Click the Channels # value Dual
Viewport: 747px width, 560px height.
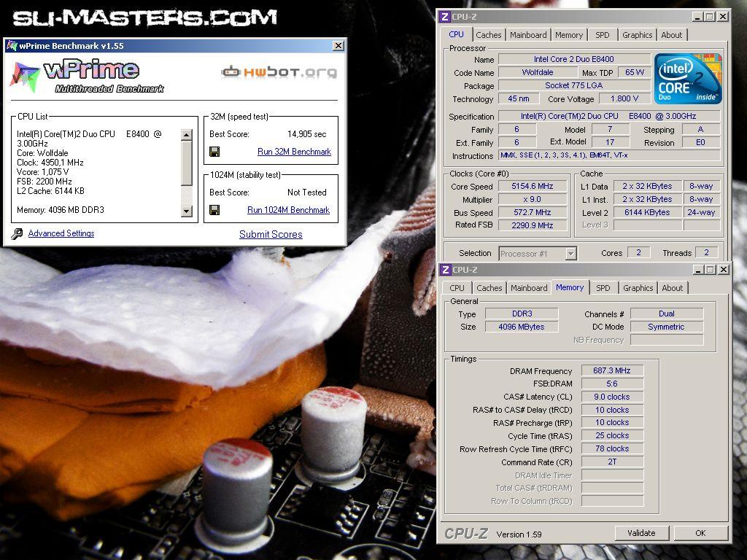pyautogui.click(x=667, y=314)
